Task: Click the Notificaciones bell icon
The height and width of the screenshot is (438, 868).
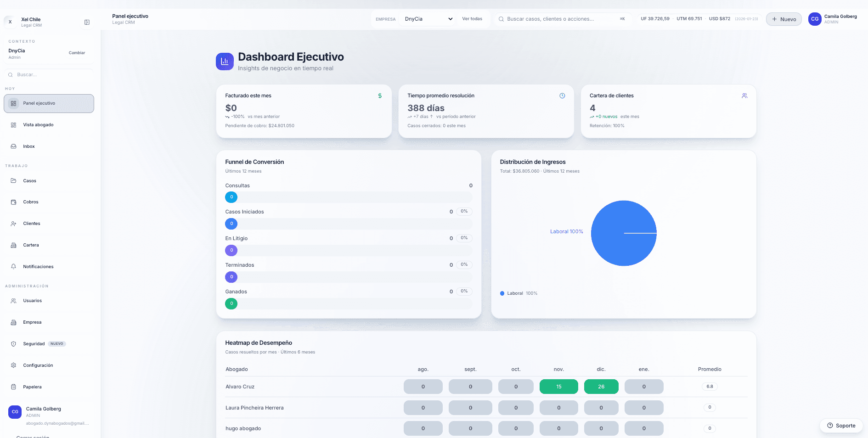Action: click(x=13, y=267)
